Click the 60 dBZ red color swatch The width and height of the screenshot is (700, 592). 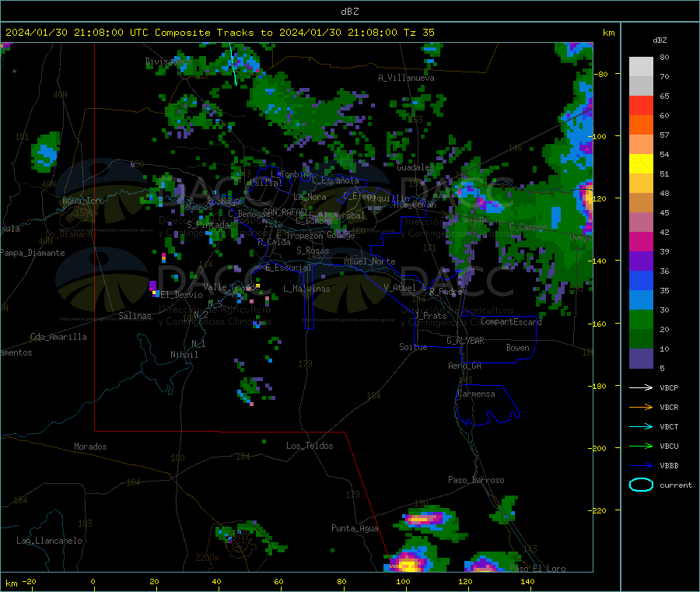[641, 105]
